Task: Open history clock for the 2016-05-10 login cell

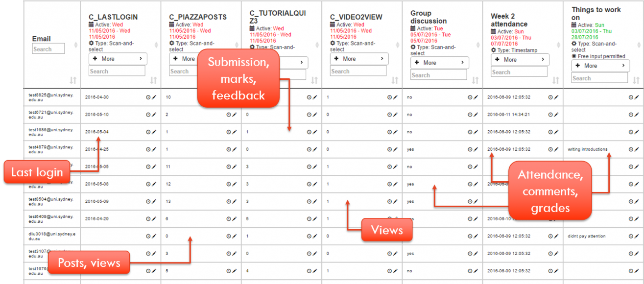Action: tap(148, 115)
